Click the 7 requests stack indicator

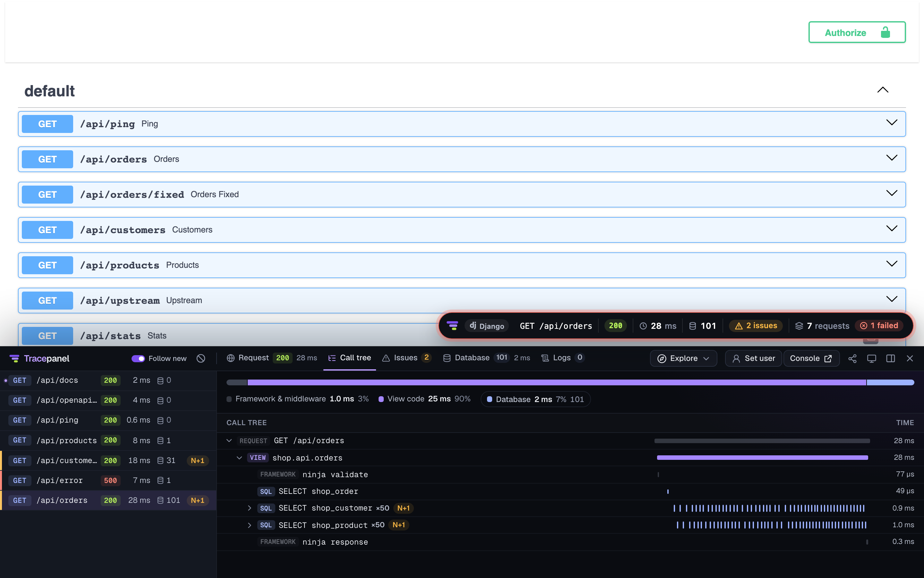tap(822, 326)
